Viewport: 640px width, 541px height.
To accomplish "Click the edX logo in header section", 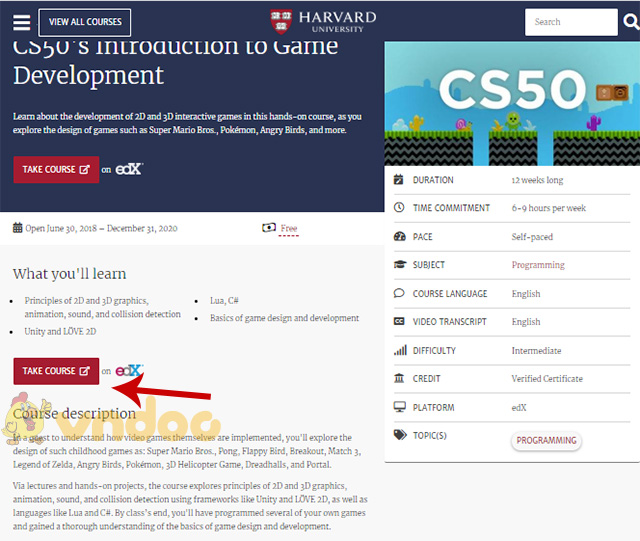I will click(129, 169).
